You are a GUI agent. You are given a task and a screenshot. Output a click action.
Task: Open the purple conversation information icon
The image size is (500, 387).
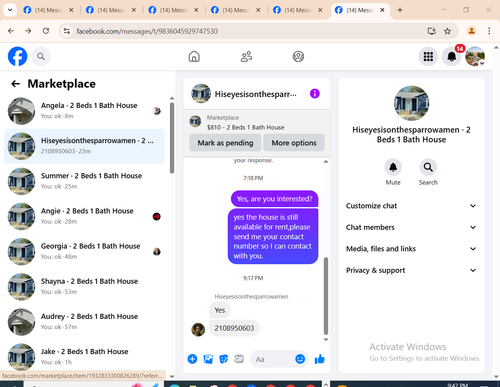point(315,94)
